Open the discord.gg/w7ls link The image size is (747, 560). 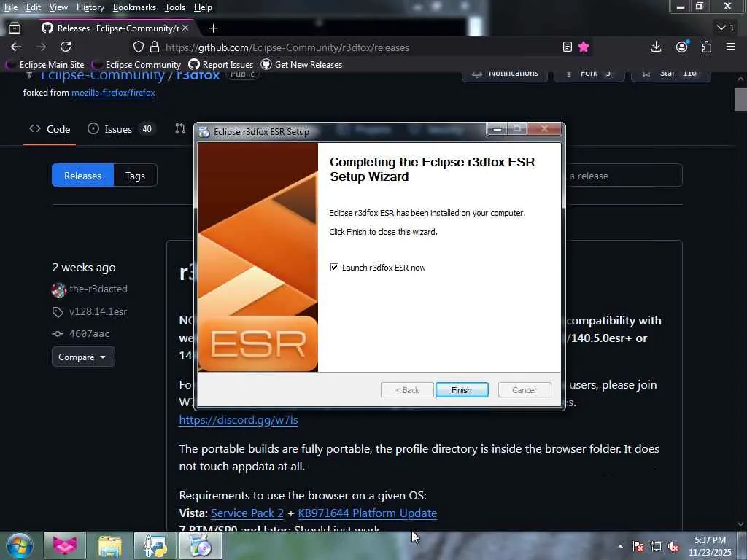pos(239,419)
